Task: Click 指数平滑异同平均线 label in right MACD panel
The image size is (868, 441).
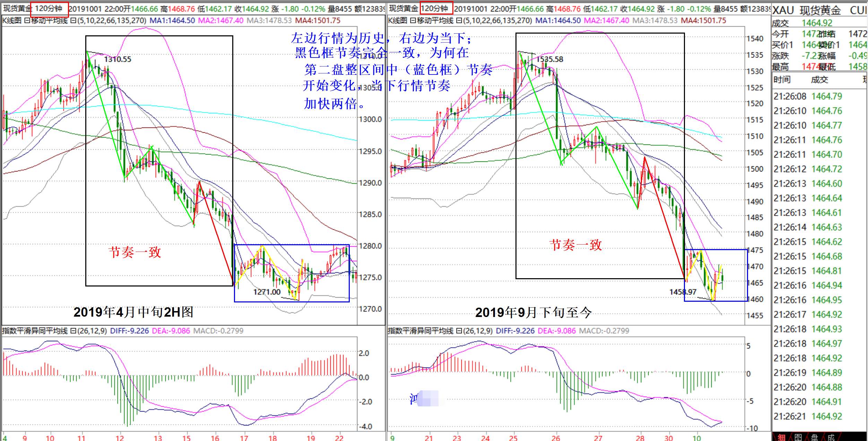Action: click(x=420, y=331)
